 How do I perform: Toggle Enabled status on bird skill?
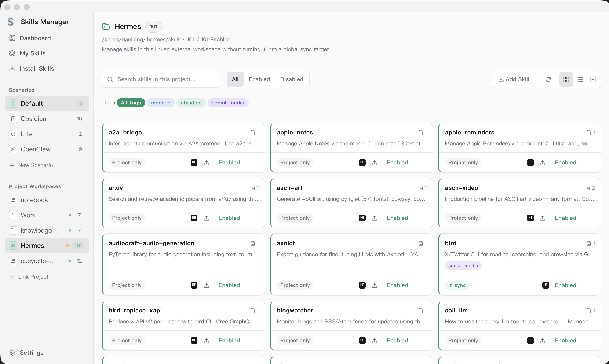coord(565,285)
